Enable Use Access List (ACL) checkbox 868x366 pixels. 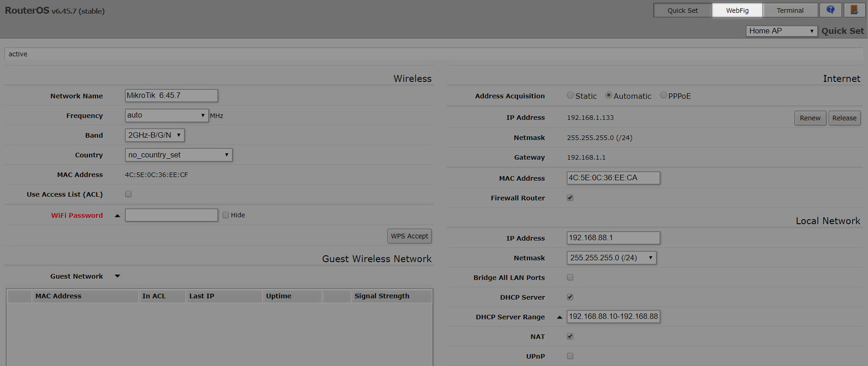click(x=129, y=194)
